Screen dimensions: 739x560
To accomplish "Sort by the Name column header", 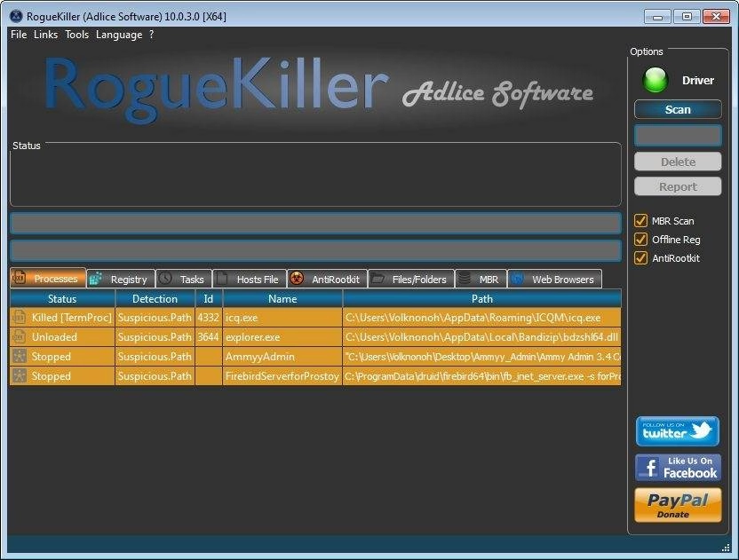I will [282, 298].
